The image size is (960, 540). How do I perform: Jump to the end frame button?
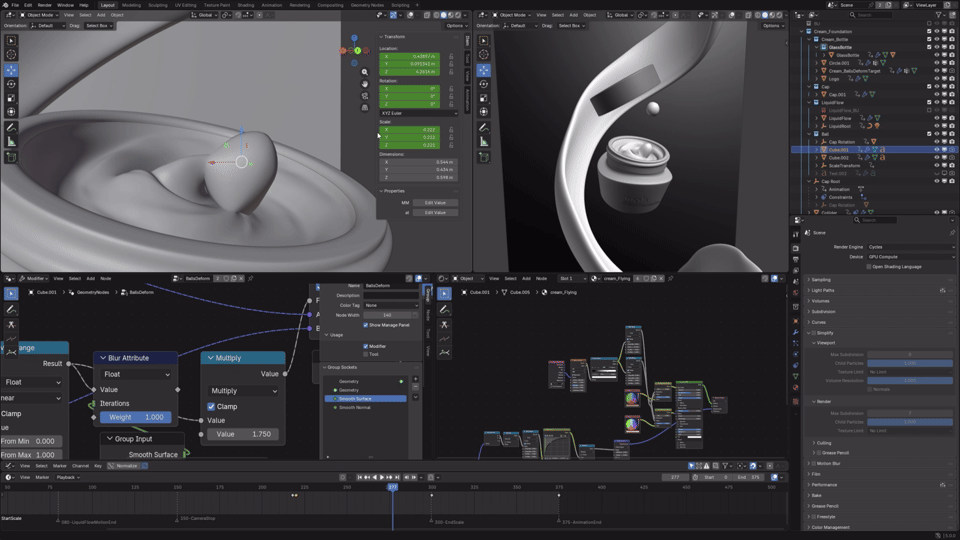[397, 477]
